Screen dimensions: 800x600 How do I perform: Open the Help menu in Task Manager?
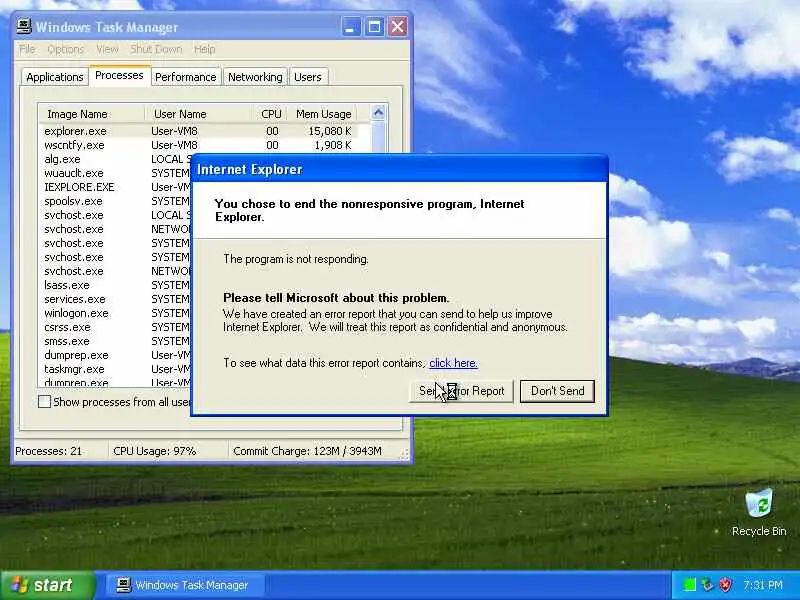click(x=205, y=49)
